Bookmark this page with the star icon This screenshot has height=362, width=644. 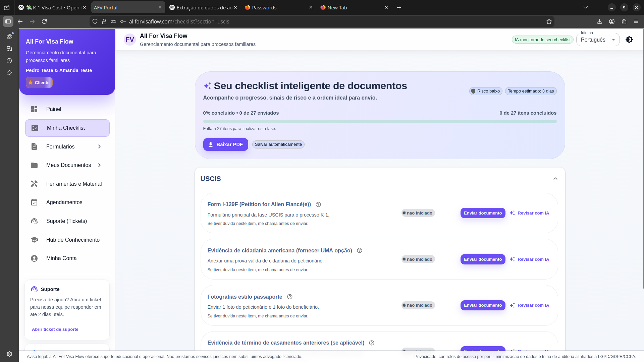(549, 21)
